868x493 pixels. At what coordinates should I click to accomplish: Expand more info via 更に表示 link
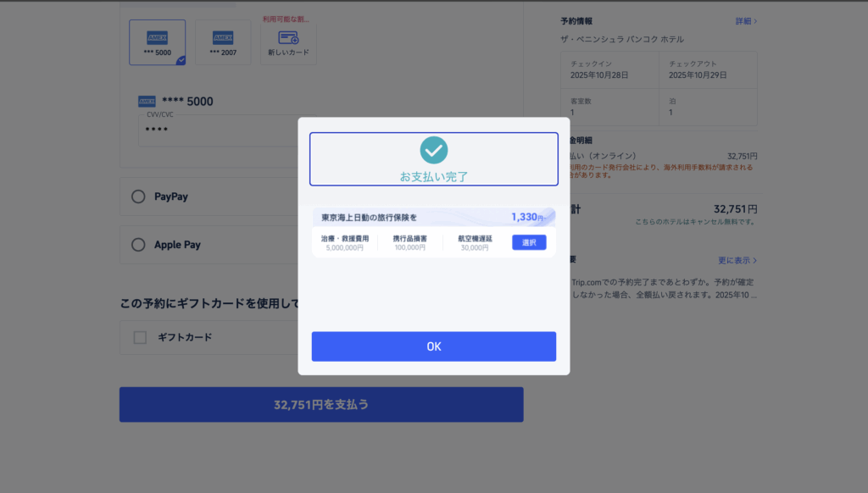[x=737, y=260]
